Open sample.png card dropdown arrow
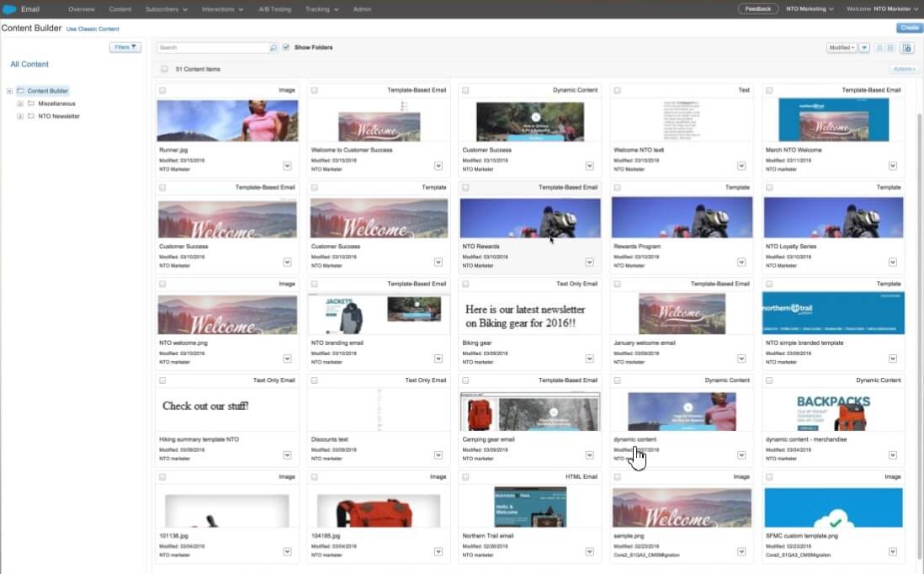The width and height of the screenshot is (924, 574). coord(741,551)
